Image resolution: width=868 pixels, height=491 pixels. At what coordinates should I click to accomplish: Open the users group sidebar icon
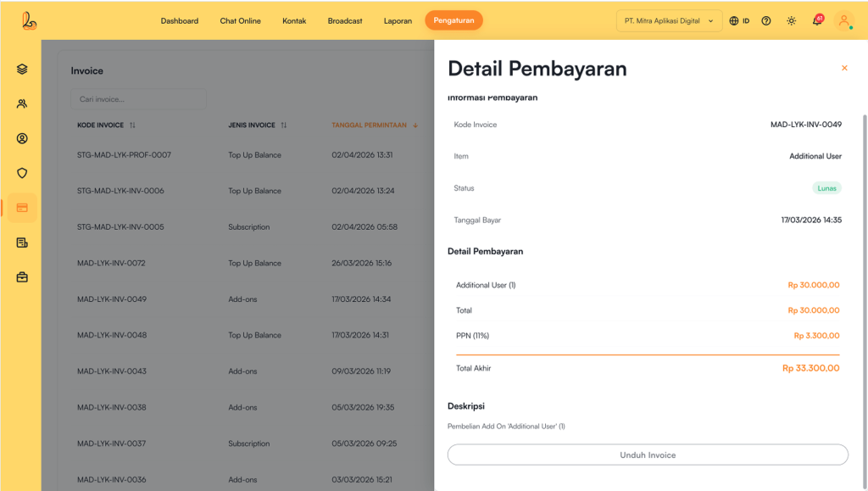tap(22, 104)
